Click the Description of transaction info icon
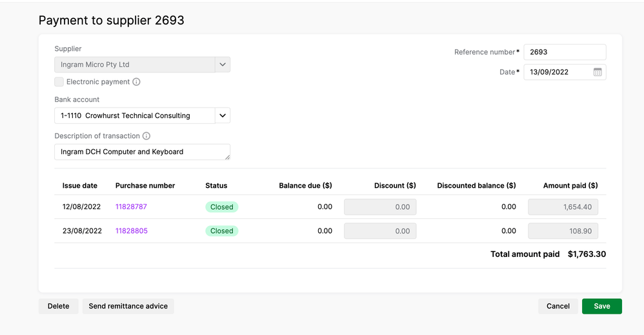The height and width of the screenshot is (335, 644). click(146, 136)
